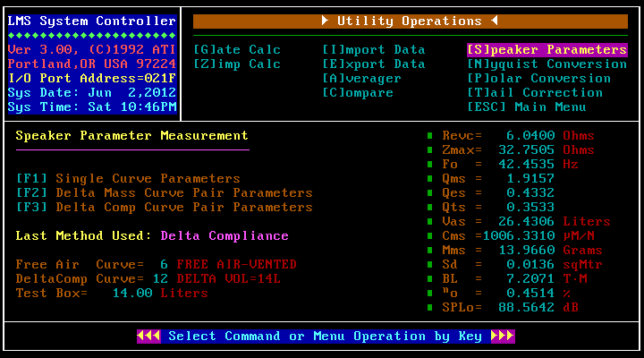Click the green marker beside Qms
This screenshot has height=358, width=644.
[x=429, y=179]
